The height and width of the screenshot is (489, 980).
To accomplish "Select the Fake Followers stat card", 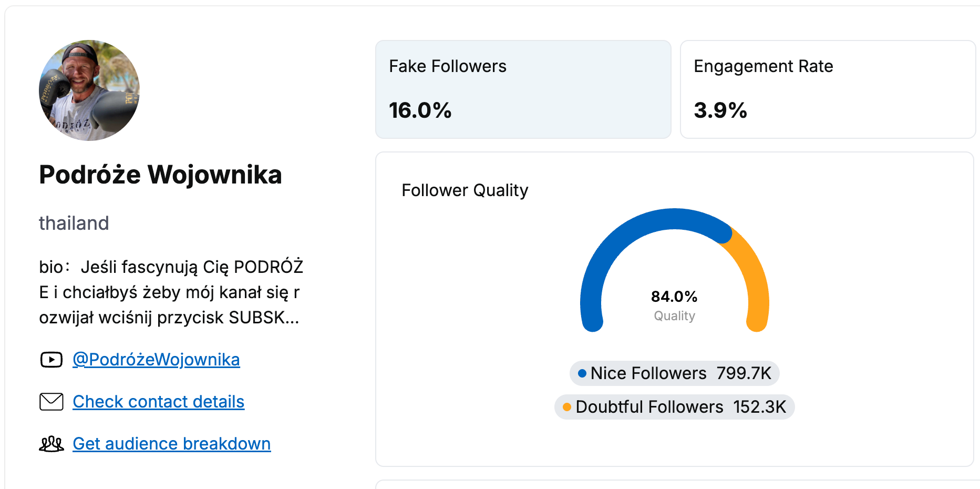I will (523, 89).
